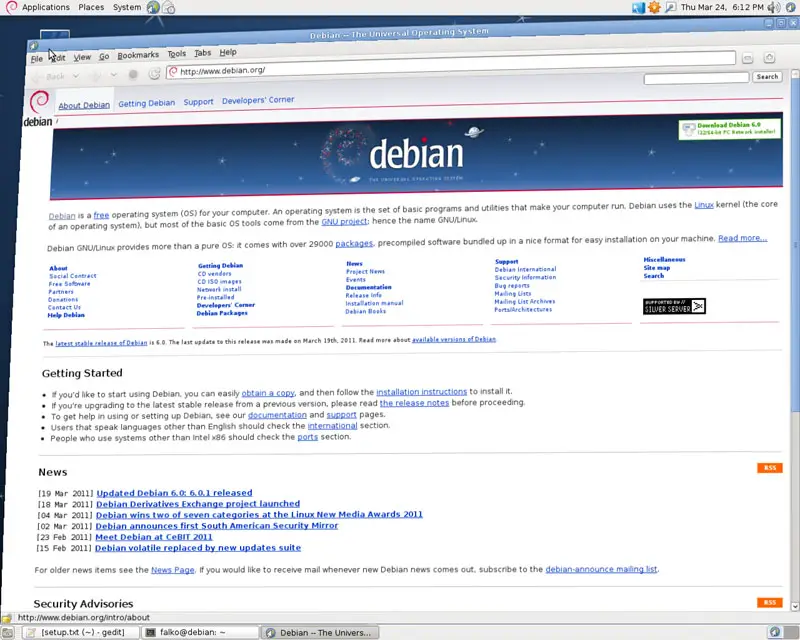Click the packages link
The height and width of the screenshot is (640, 800).
pos(354,243)
